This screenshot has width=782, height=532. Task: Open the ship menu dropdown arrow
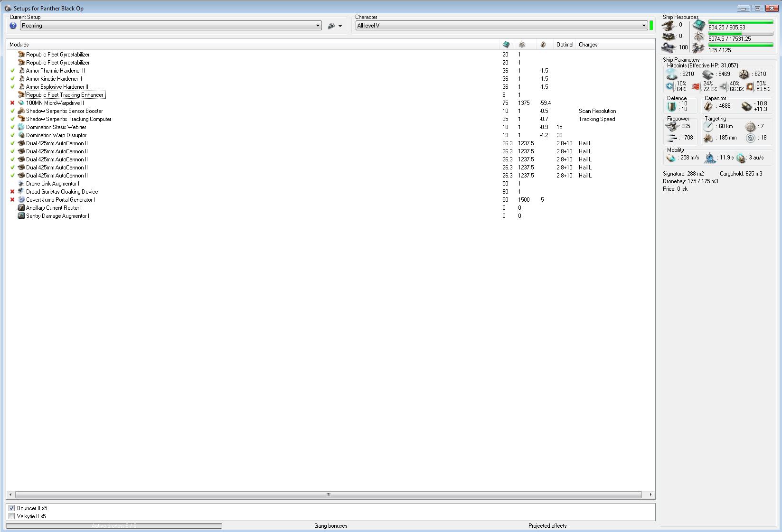[x=340, y=26]
